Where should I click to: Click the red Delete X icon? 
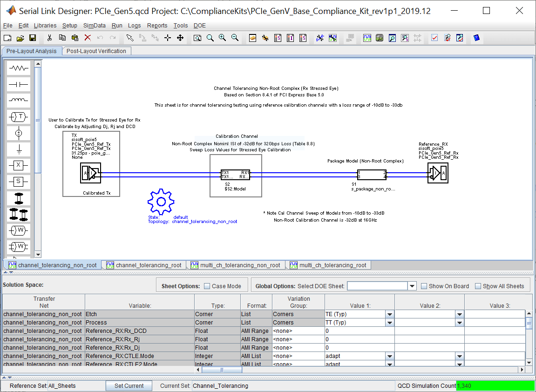click(88, 38)
